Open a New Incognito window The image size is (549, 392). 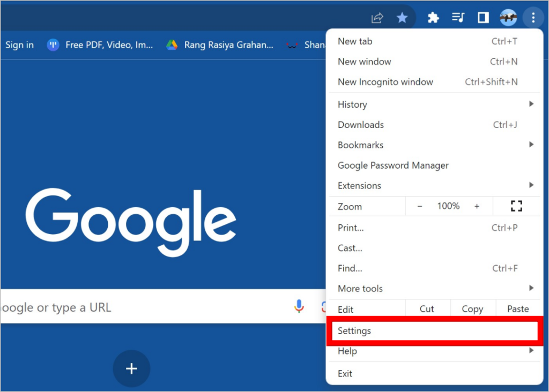point(434,82)
